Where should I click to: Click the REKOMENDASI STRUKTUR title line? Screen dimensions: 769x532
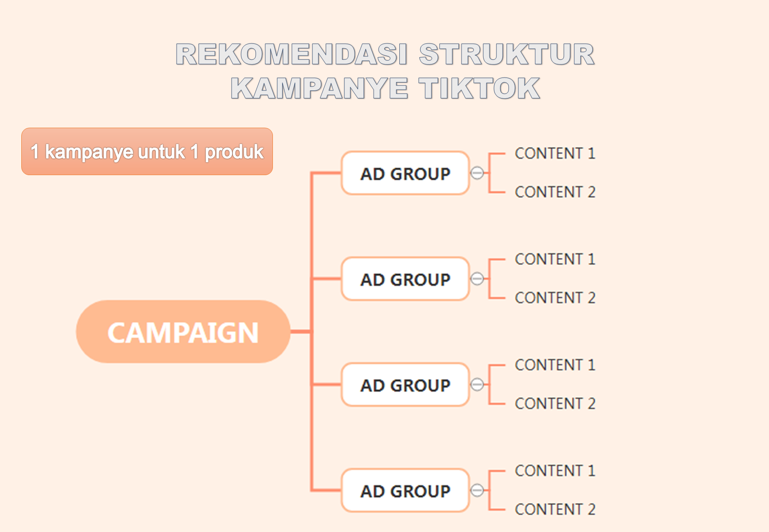click(x=385, y=54)
